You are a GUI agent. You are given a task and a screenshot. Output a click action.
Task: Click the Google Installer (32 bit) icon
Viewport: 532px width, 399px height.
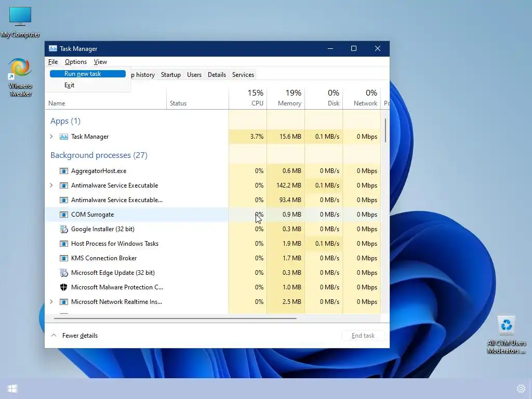(x=63, y=229)
